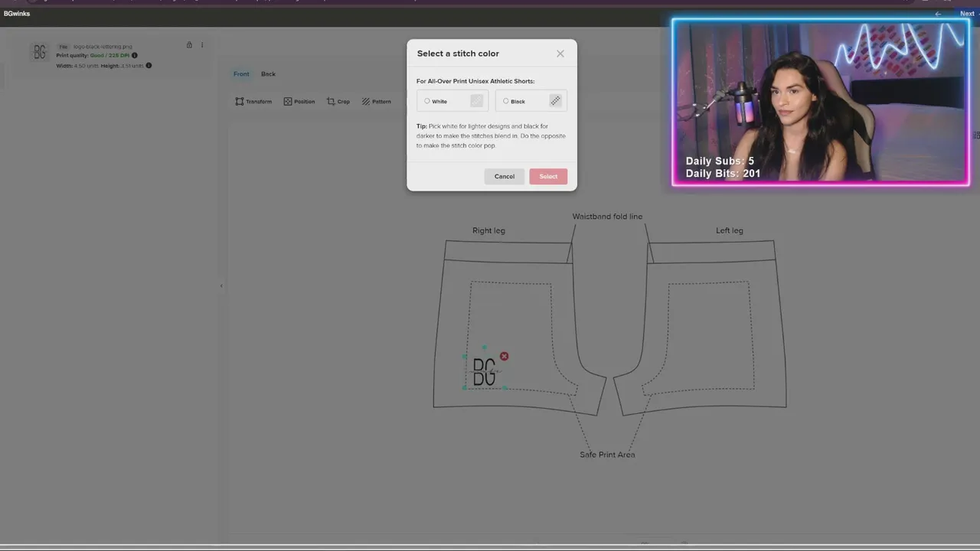Confirm with the Select button
This screenshot has width=980, height=551.
tap(548, 176)
